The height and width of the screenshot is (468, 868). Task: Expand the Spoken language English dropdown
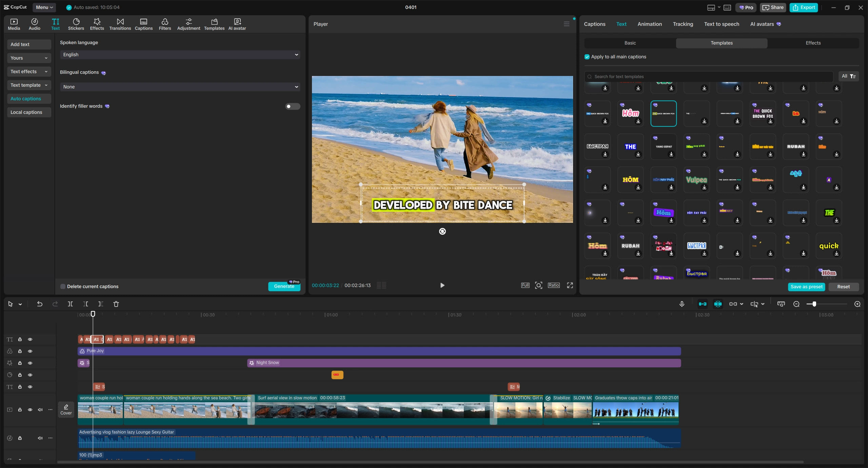point(180,55)
